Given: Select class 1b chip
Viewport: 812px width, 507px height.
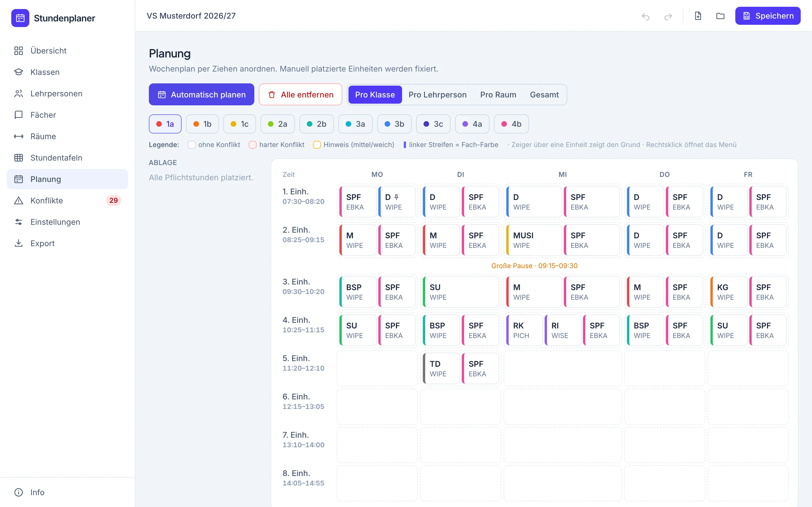Looking at the screenshot, I should 202,124.
